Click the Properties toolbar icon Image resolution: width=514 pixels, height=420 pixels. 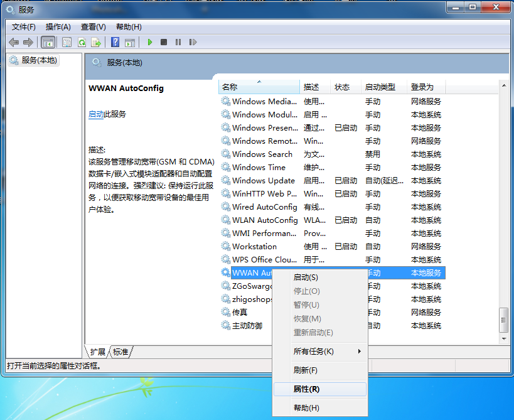coord(67,42)
